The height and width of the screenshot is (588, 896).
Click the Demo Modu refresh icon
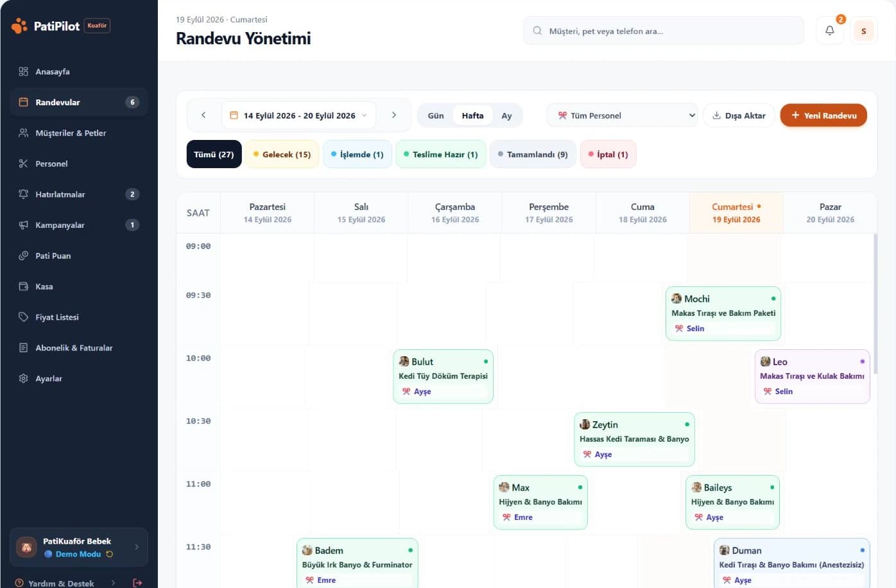click(110, 554)
